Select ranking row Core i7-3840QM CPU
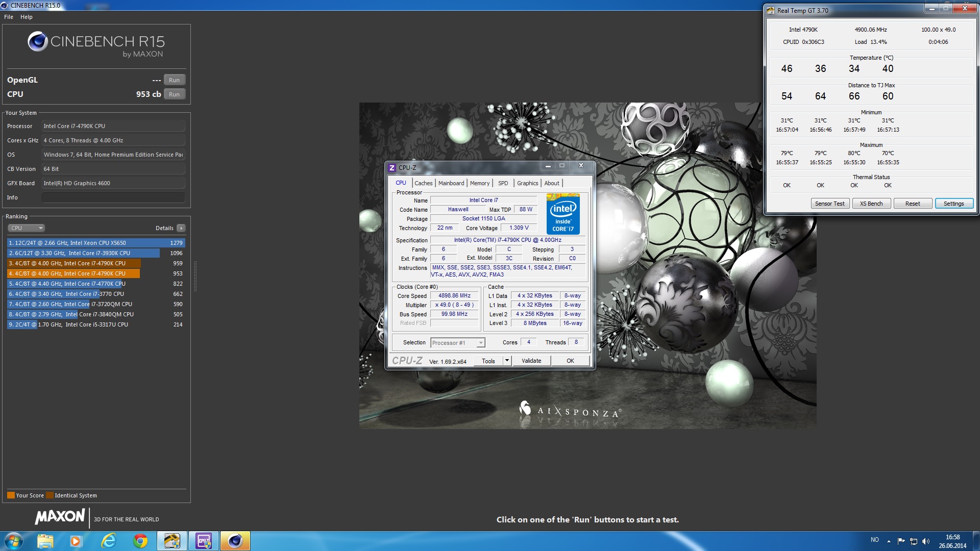The image size is (980, 551). tap(96, 314)
